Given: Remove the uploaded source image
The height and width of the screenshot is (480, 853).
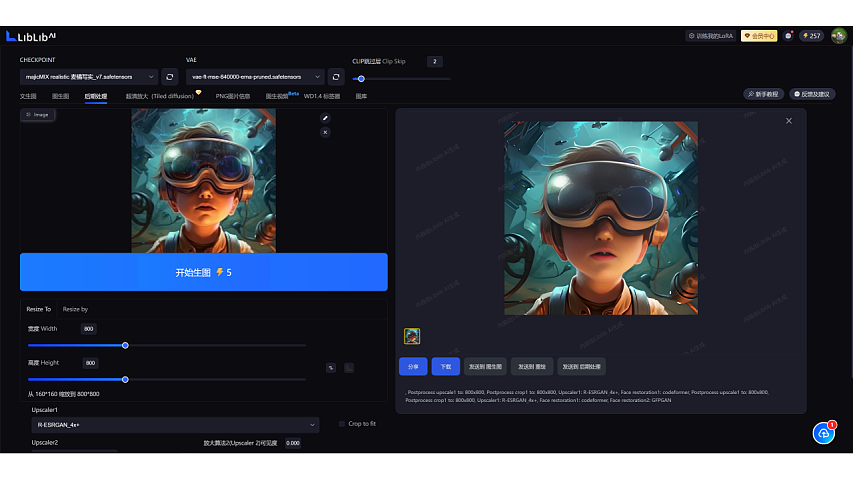Looking at the screenshot, I should [x=325, y=132].
